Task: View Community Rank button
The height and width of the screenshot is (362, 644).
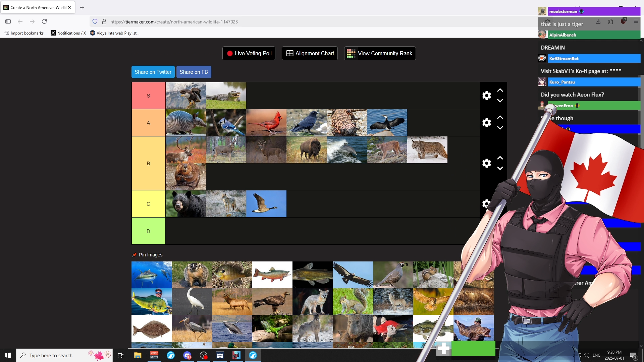Action: pos(380,53)
